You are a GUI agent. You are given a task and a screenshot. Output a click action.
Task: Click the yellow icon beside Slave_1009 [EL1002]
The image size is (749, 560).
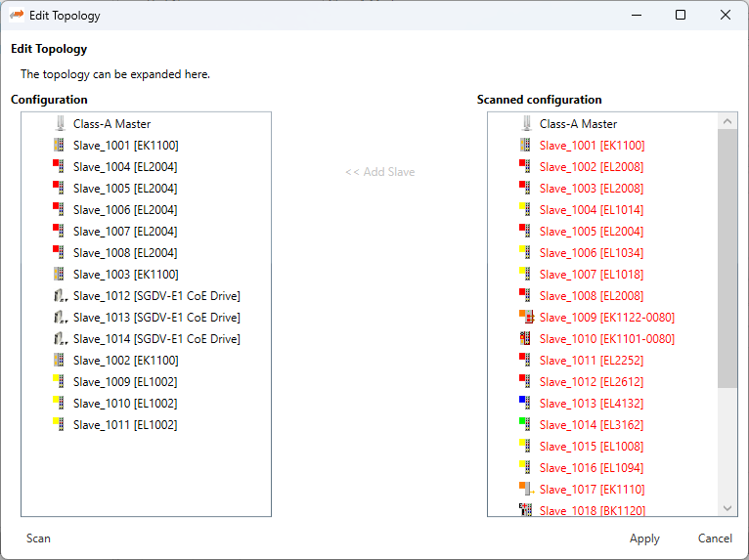[x=59, y=382]
